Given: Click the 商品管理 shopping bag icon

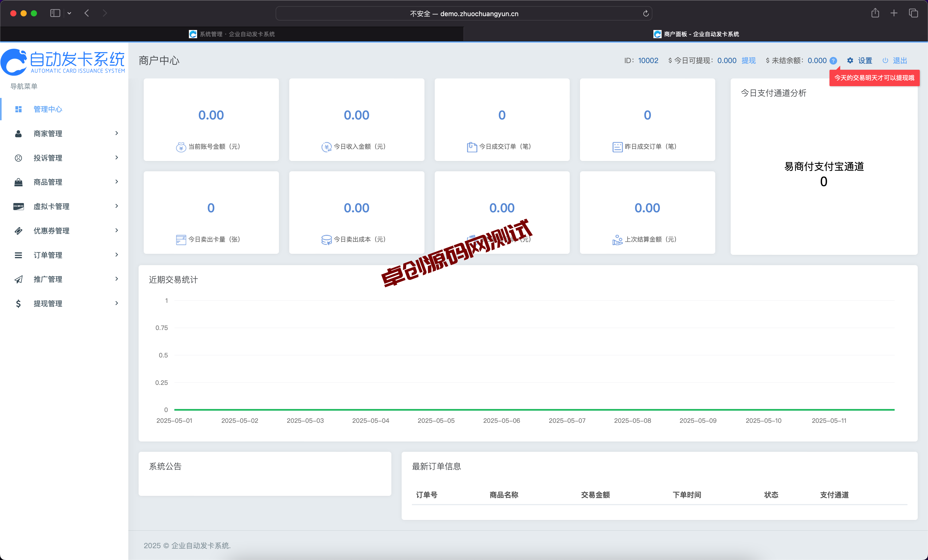Looking at the screenshot, I should point(18,182).
